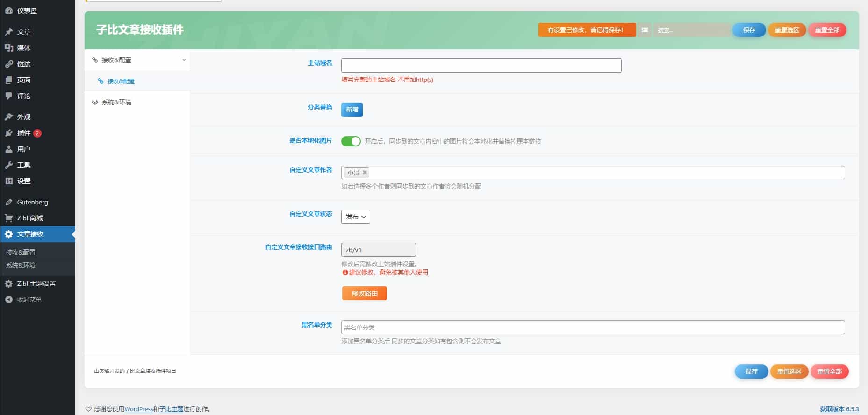Open the 系统&环境 tab in plugin panel

pos(116,102)
